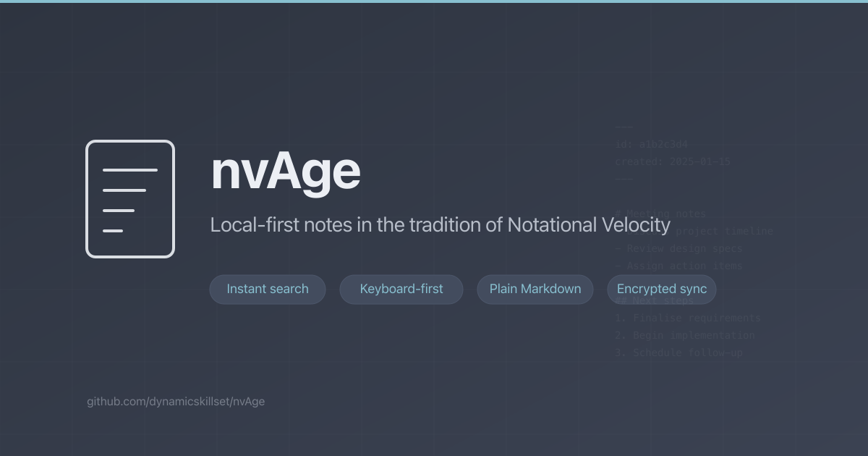Click the "3. Schedule follow-up" item

(x=678, y=353)
